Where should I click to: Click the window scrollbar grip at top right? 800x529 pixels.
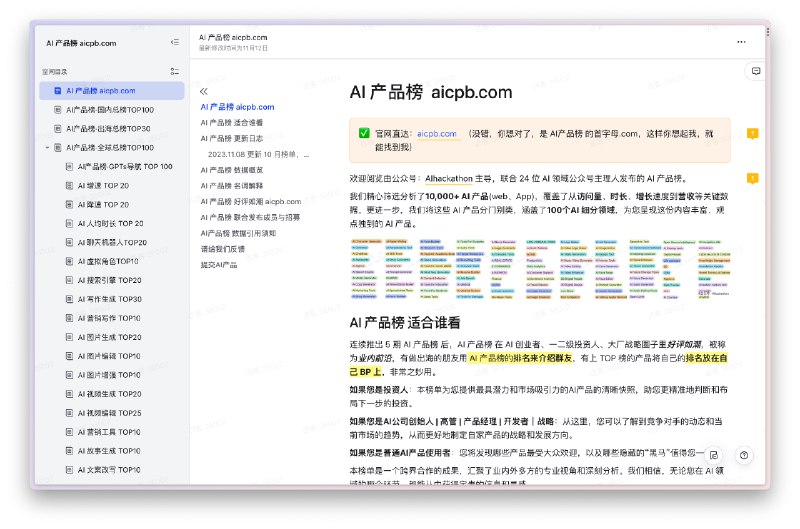(x=767, y=32)
